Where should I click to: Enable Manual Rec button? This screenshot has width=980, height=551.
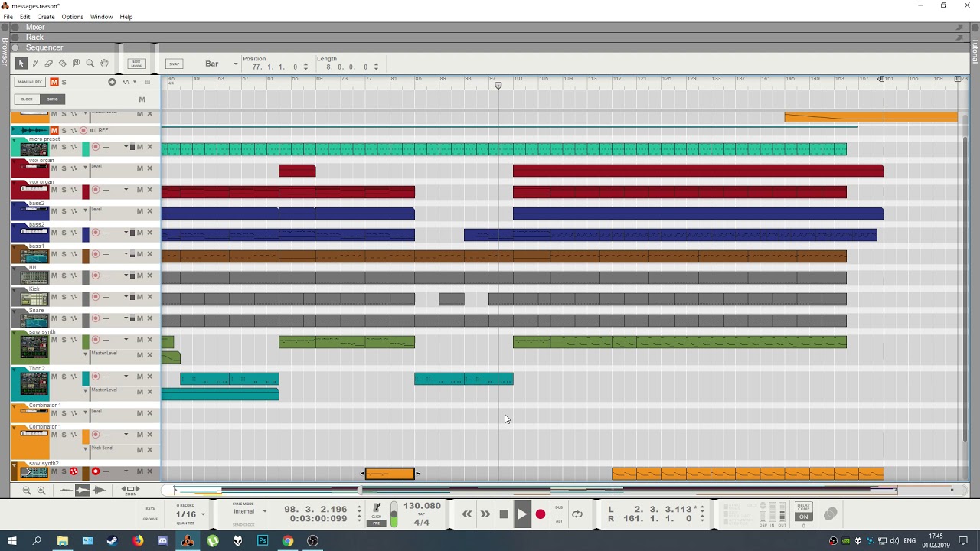(x=30, y=82)
